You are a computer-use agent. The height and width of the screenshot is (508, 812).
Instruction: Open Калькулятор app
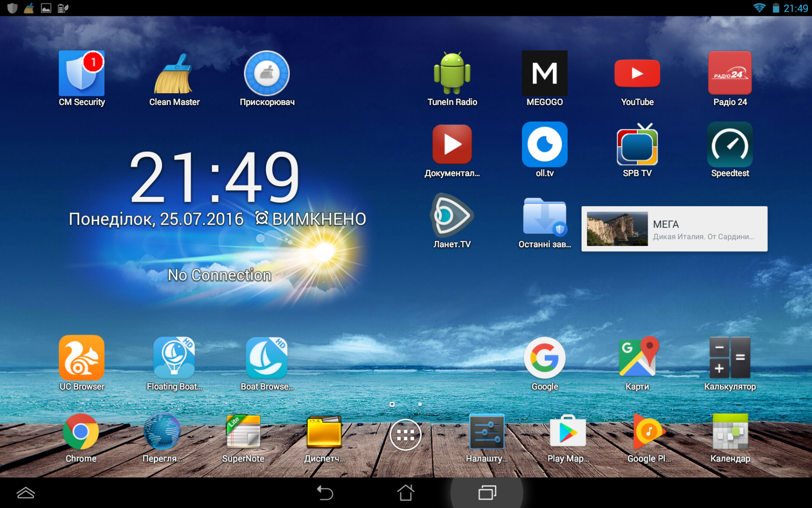click(730, 358)
